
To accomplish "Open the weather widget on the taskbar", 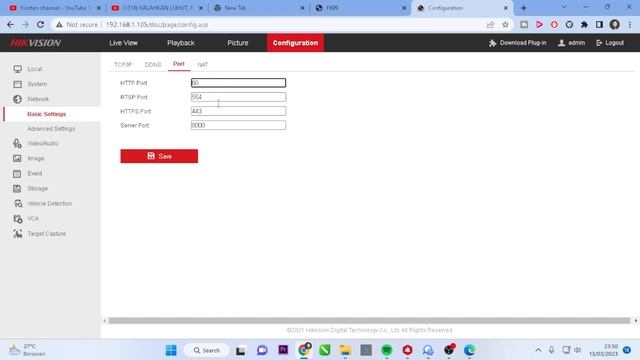I will pyautogui.click(x=27, y=350).
